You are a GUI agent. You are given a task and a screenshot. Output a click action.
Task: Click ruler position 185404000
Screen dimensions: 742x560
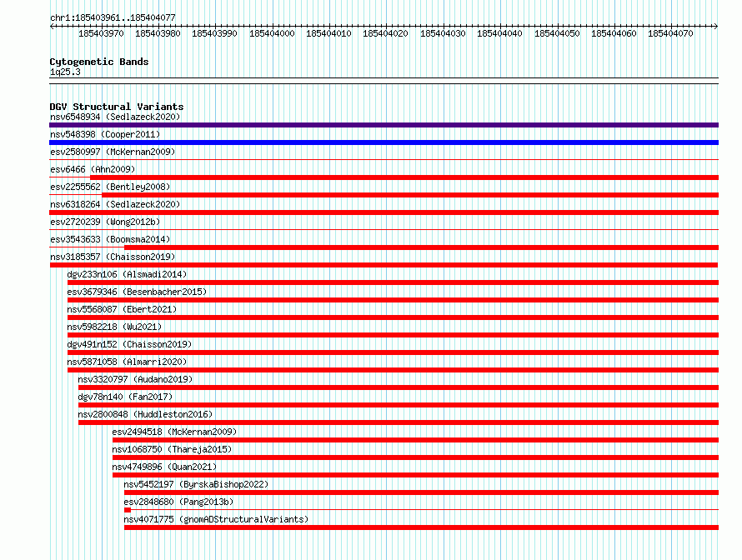(272, 33)
